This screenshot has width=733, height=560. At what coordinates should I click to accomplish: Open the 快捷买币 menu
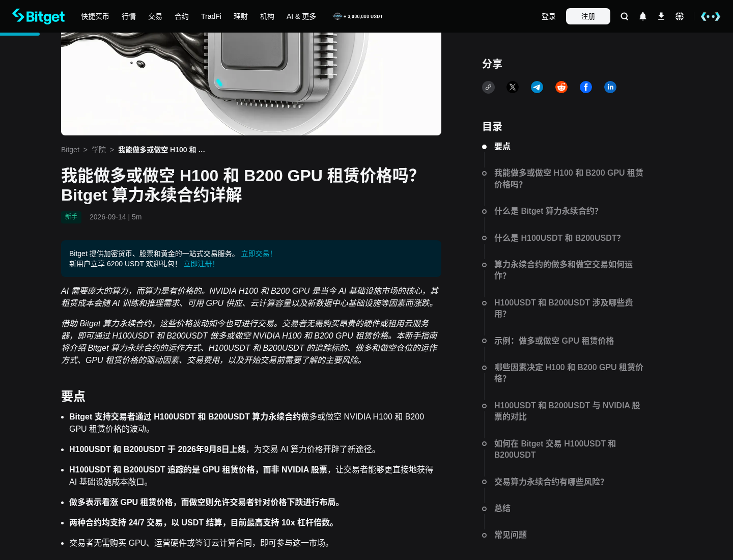point(95,16)
